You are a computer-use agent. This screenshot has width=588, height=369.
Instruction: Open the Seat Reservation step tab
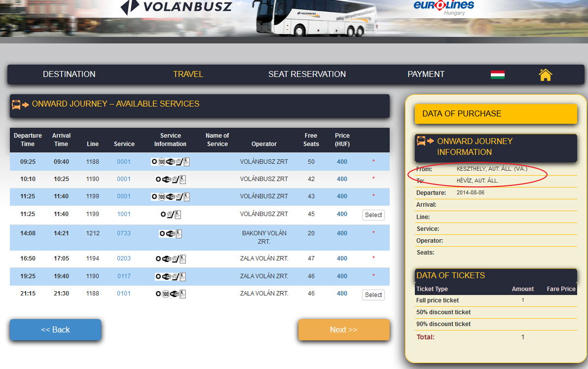tap(307, 74)
